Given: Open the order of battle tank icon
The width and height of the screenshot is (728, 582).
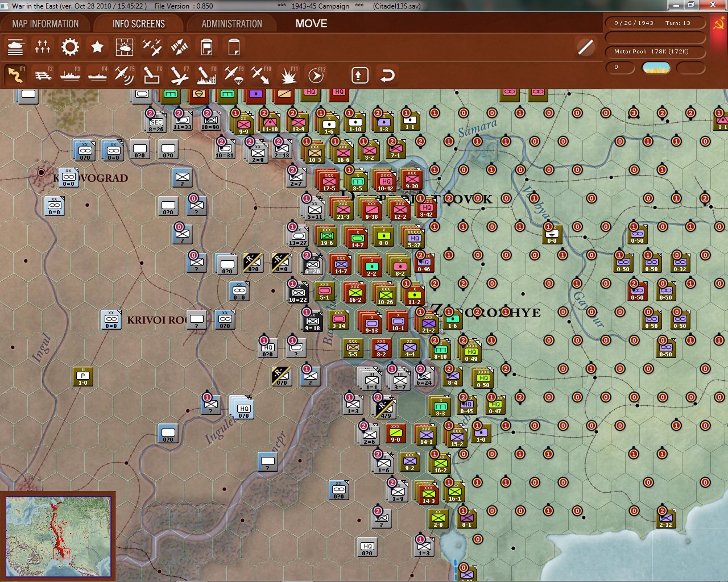Looking at the screenshot, I should click(15, 47).
